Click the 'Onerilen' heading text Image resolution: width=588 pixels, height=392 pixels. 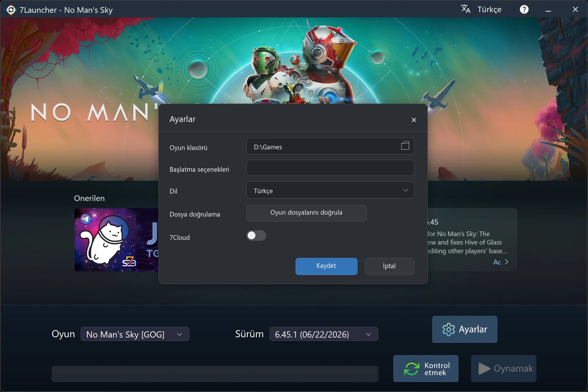(x=89, y=198)
